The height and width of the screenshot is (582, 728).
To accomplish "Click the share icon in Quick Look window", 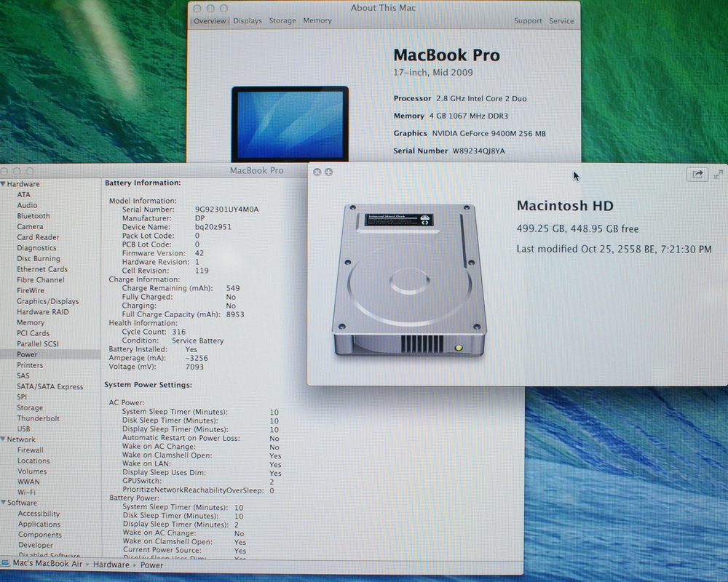I will point(697,175).
